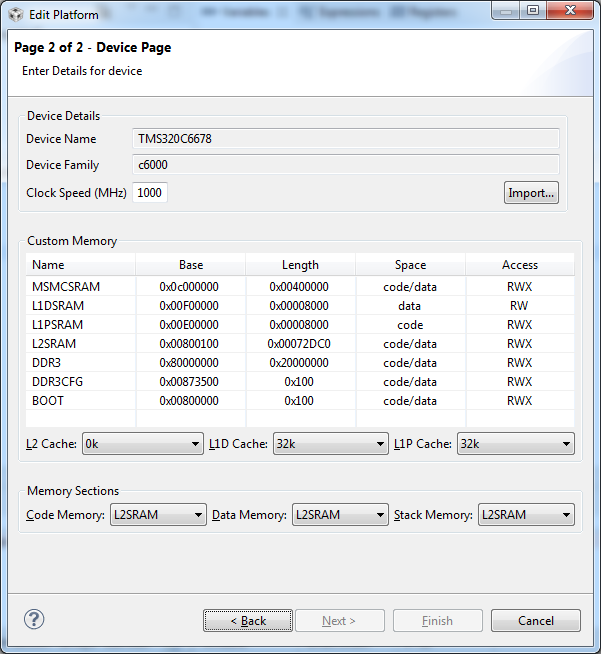Click length value 0x20000000
The height and width of the screenshot is (654, 601).
point(299,362)
